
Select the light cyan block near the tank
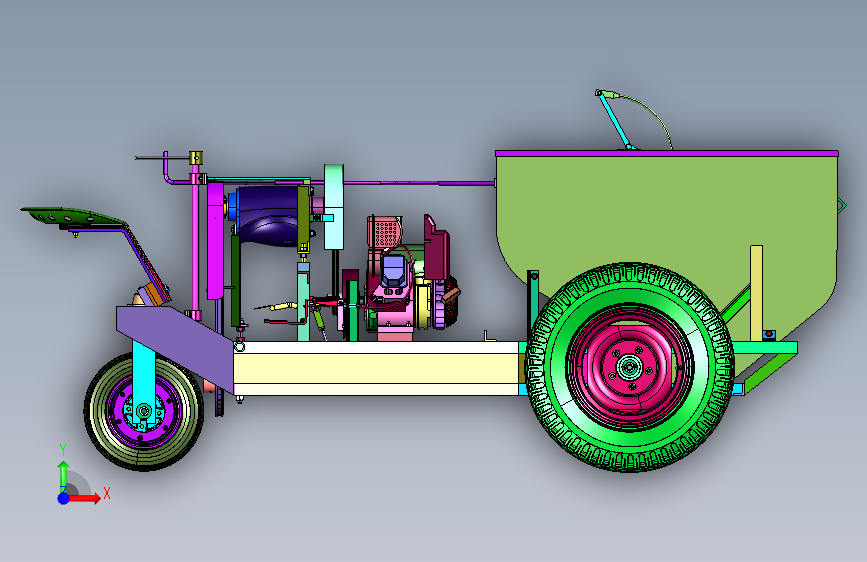pos(333,207)
